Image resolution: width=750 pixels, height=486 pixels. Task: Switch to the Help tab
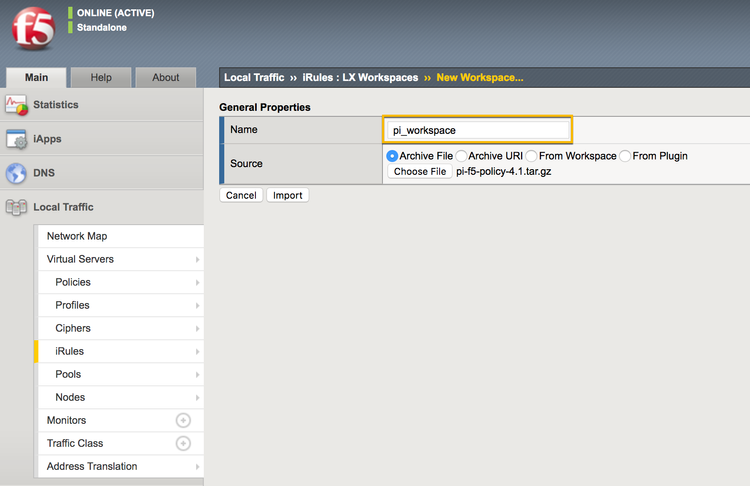tap(101, 77)
